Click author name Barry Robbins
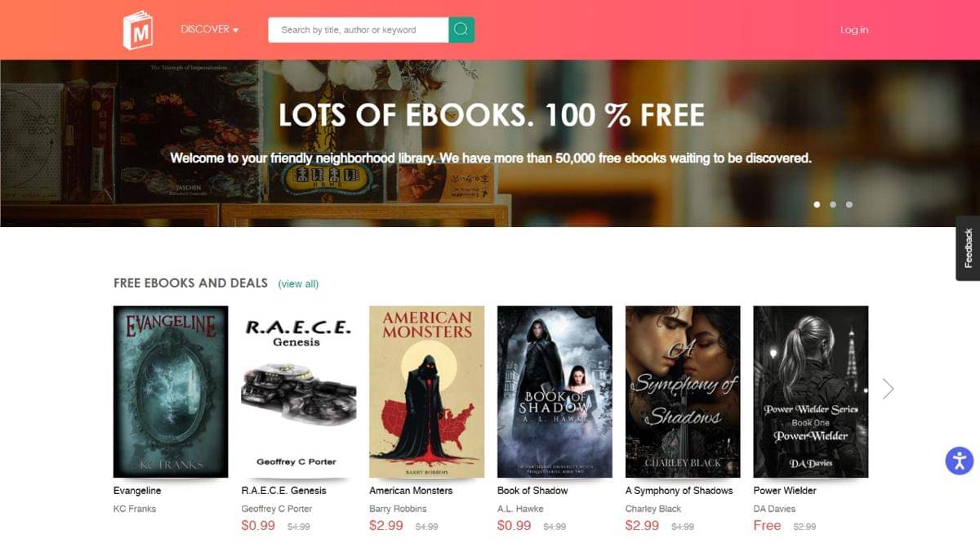 [398, 509]
